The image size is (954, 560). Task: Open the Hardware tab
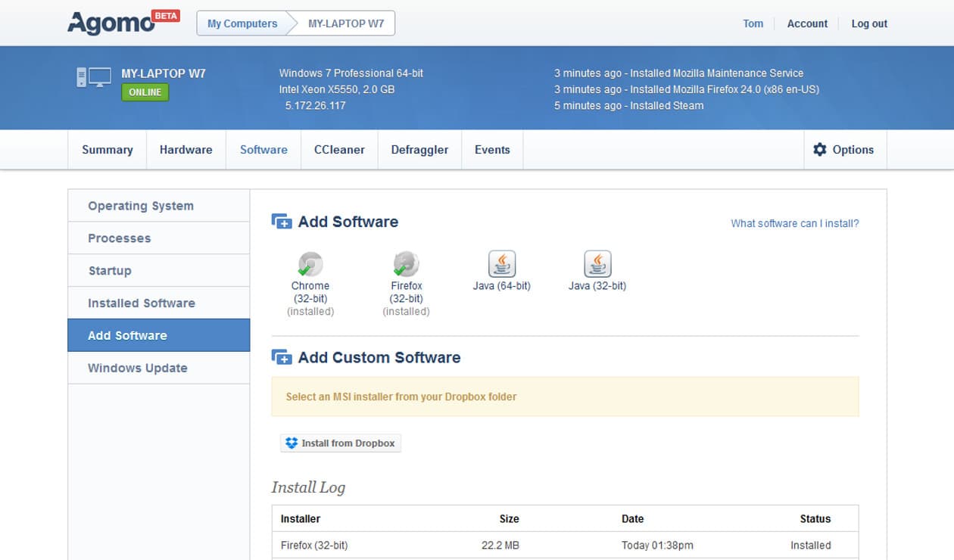185,150
